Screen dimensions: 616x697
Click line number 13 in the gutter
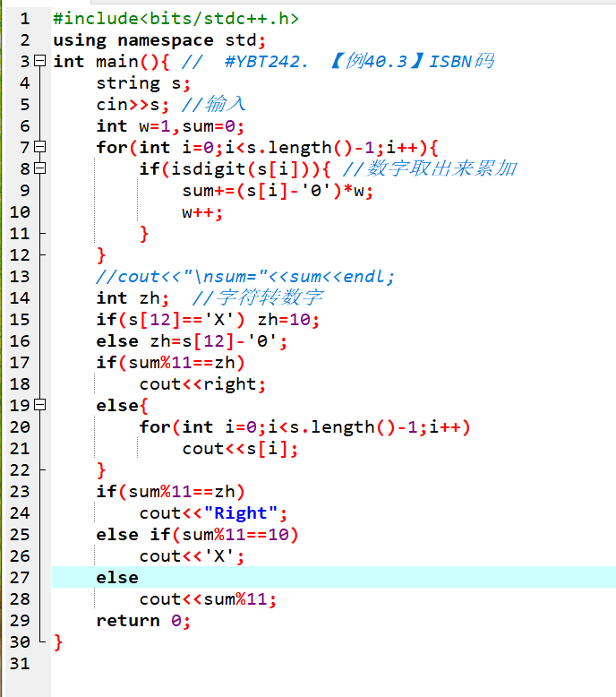pyautogui.click(x=20, y=277)
